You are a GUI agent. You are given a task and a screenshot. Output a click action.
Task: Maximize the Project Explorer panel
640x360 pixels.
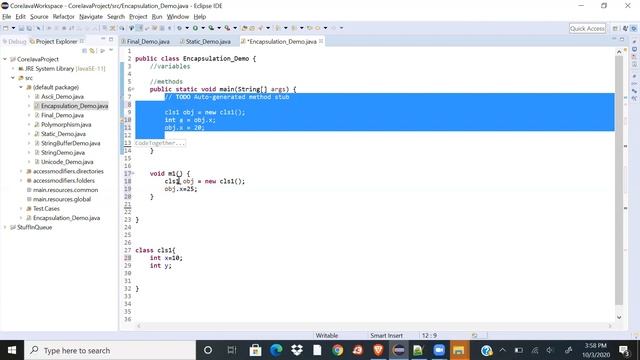pos(111,39)
